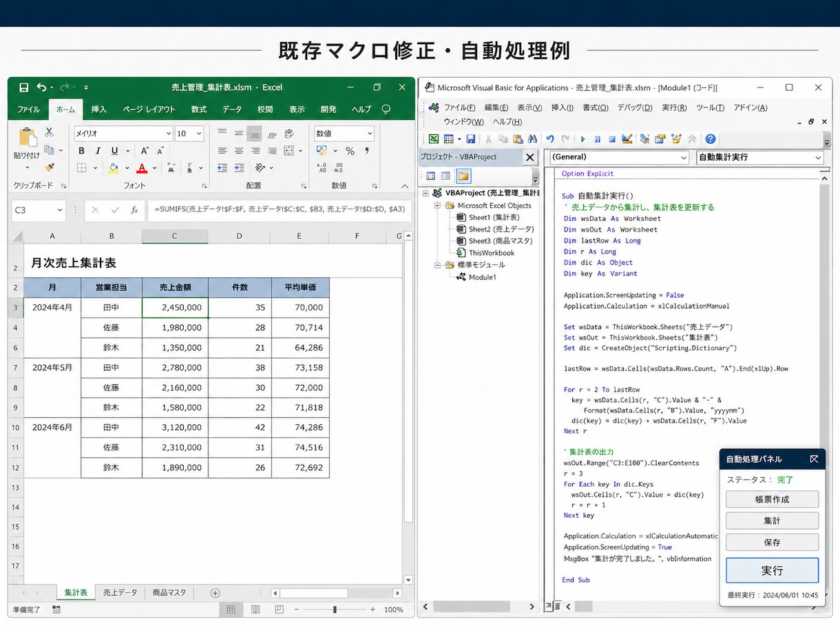This screenshot has width=840, height=630.
Task: Open Project Explorer icon in VBA toolbar
Action: click(x=644, y=138)
